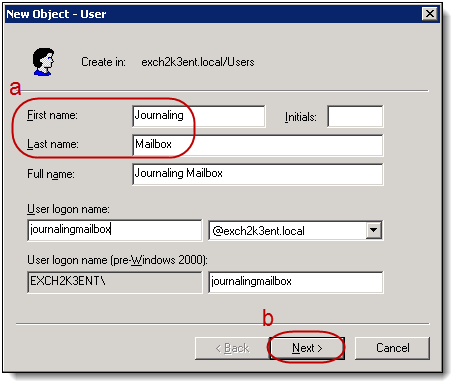Click the Cancel button
Image resolution: width=460 pixels, height=390 pixels.
[392, 348]
